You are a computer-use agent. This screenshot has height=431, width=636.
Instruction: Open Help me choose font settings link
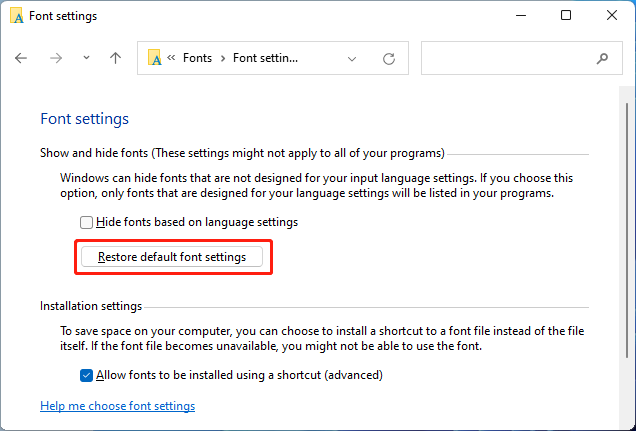tap(118, 406)
